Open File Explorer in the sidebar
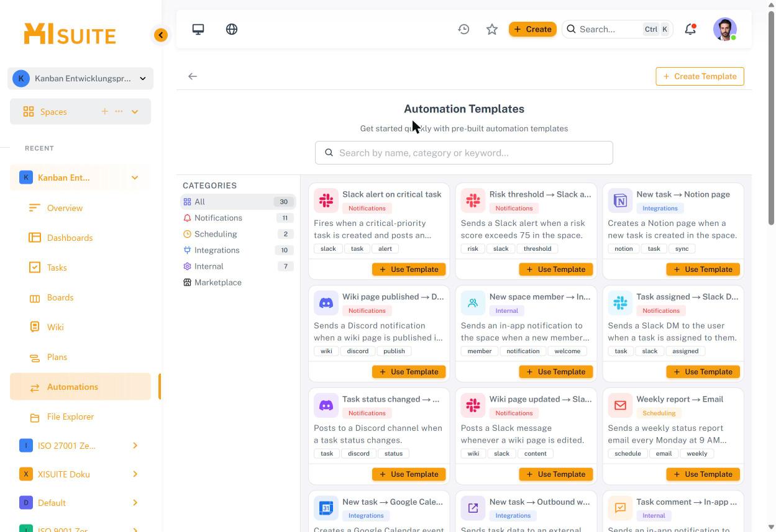Image resolution: width=776 pixels, height=532 pixels. pos(80,417)
